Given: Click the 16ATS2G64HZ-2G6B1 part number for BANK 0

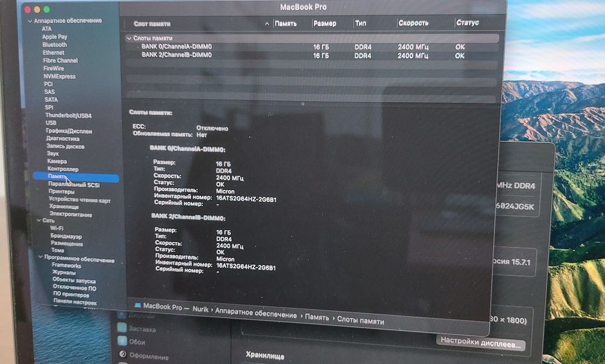Looking at the screenshot, I should [x=246, y=199].
